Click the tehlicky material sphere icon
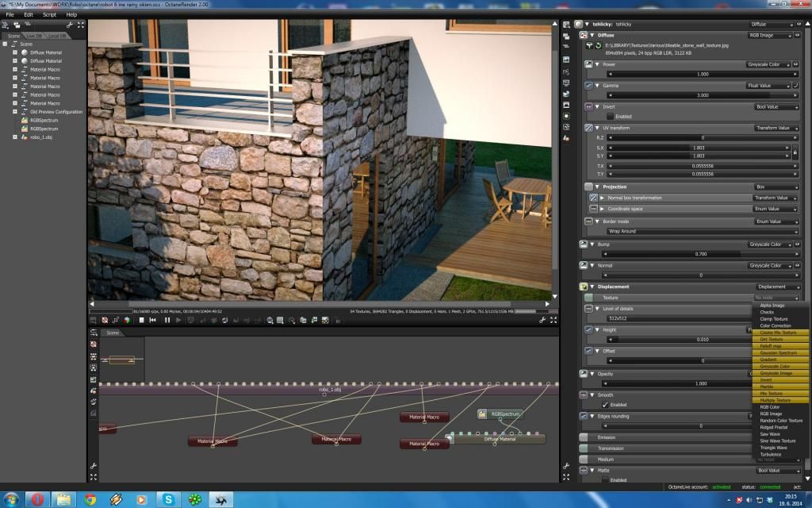The height and width of the screenshot is (508, 812). (x=578, y=25)
